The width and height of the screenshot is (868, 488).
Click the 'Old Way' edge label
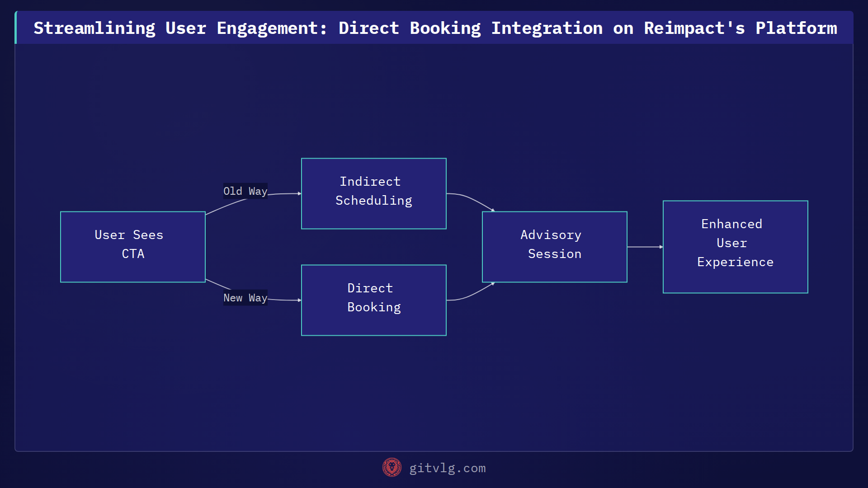click(x=245, y=191)
